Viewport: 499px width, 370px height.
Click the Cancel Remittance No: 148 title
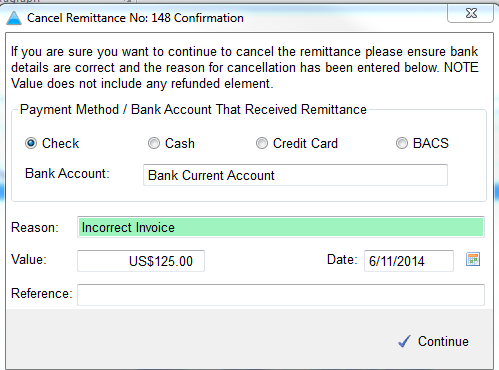(135, 18)
